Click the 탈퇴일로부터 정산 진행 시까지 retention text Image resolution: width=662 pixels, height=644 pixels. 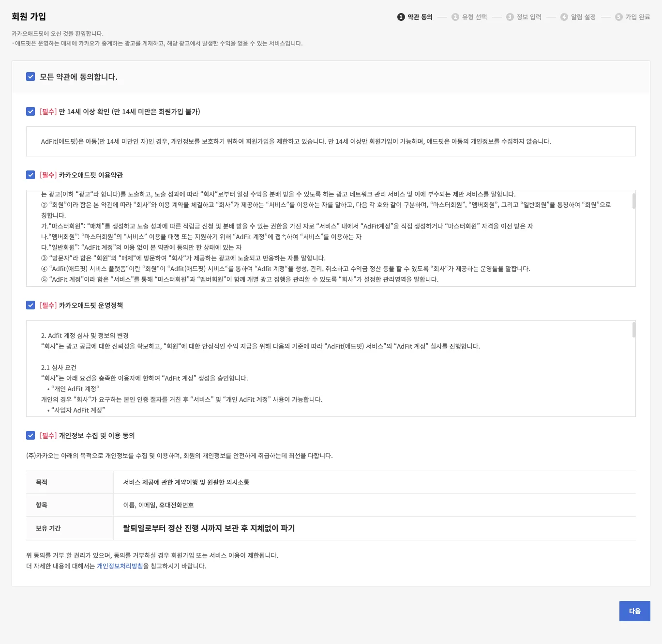pos(209,528)
